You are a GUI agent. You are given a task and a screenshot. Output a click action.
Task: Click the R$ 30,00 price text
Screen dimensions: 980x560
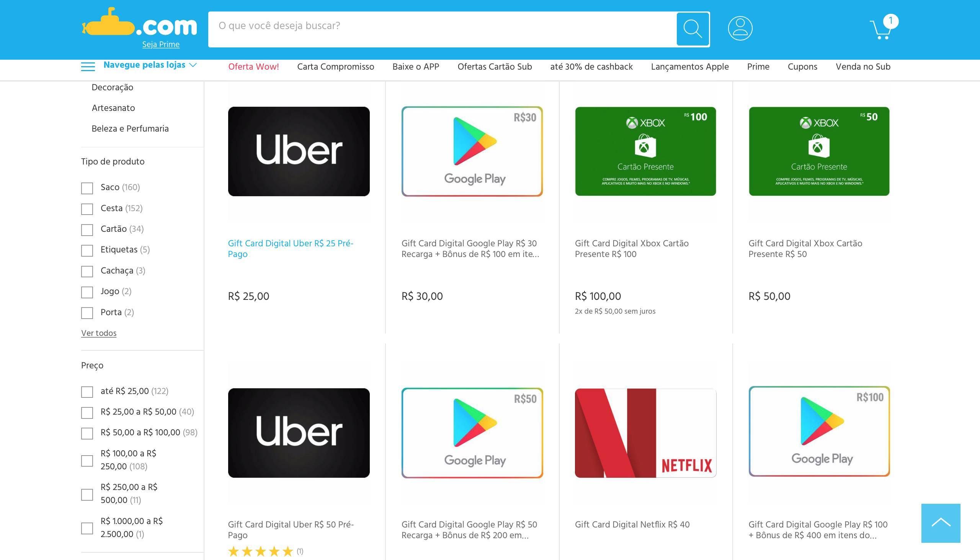click(x=422, y=296)
